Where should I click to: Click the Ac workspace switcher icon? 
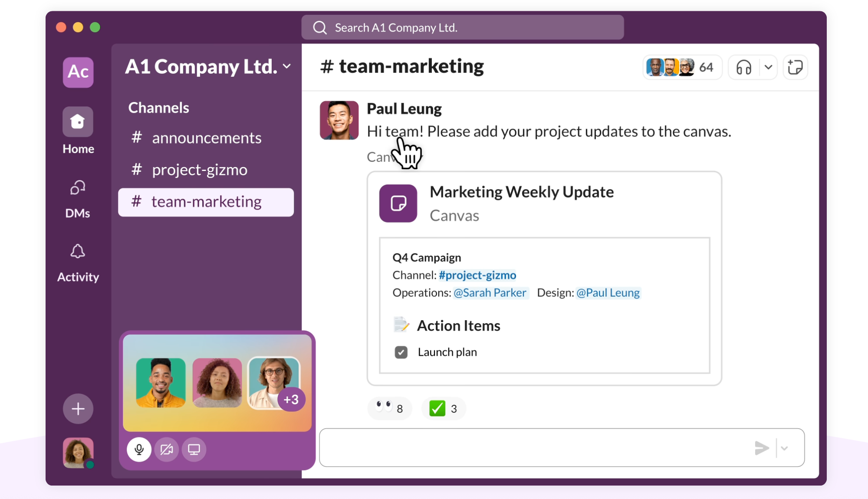click(78, 72)
